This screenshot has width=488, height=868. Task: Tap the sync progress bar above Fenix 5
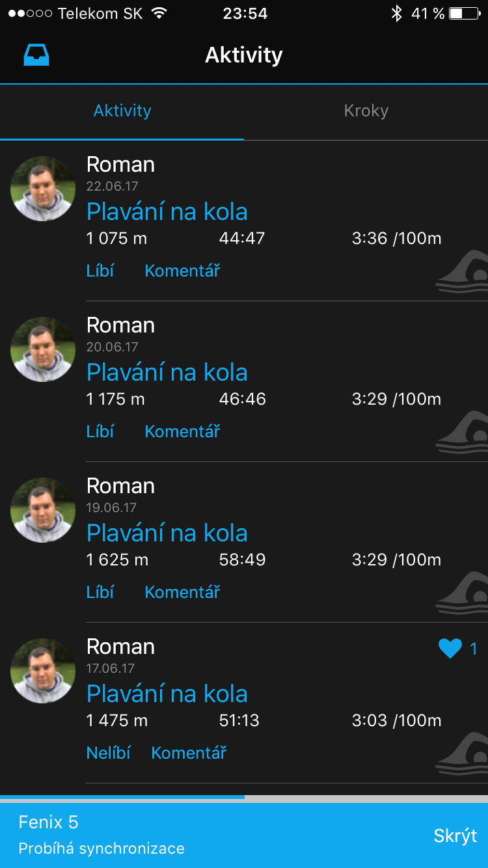(244, 797)
